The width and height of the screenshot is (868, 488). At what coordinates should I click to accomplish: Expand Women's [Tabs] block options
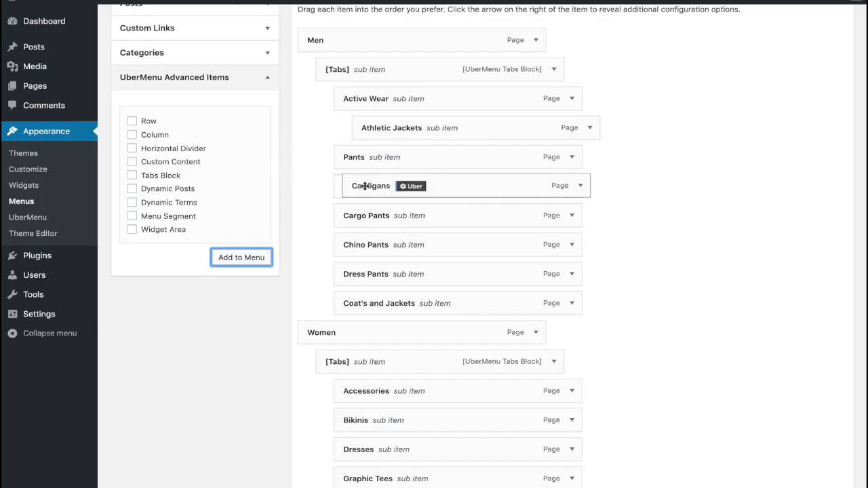click(x=554, y=361)
